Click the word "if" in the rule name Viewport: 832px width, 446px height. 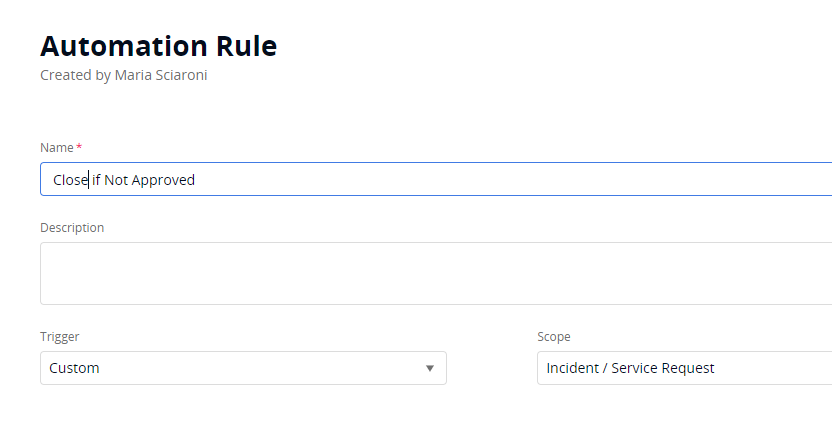coord(97,180)
